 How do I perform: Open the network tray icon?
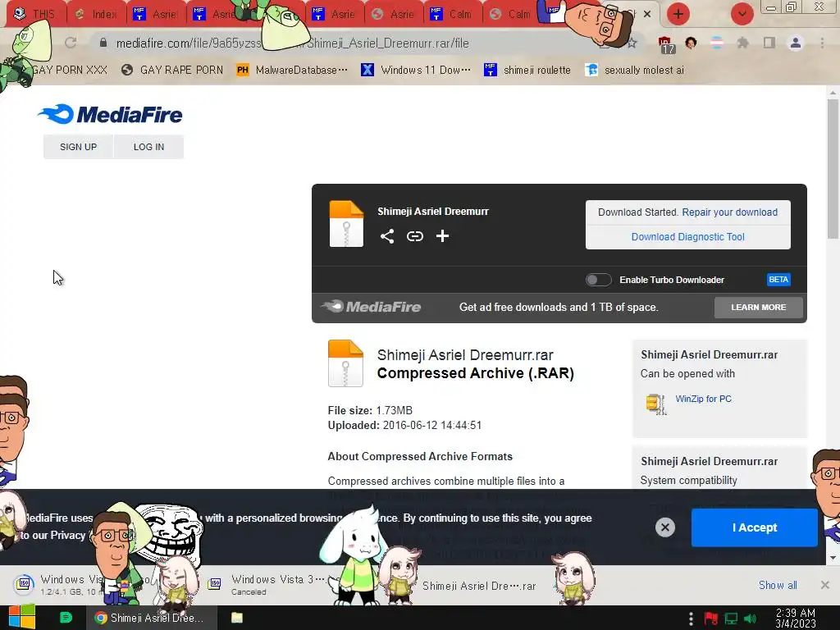[x=731, y=619]
